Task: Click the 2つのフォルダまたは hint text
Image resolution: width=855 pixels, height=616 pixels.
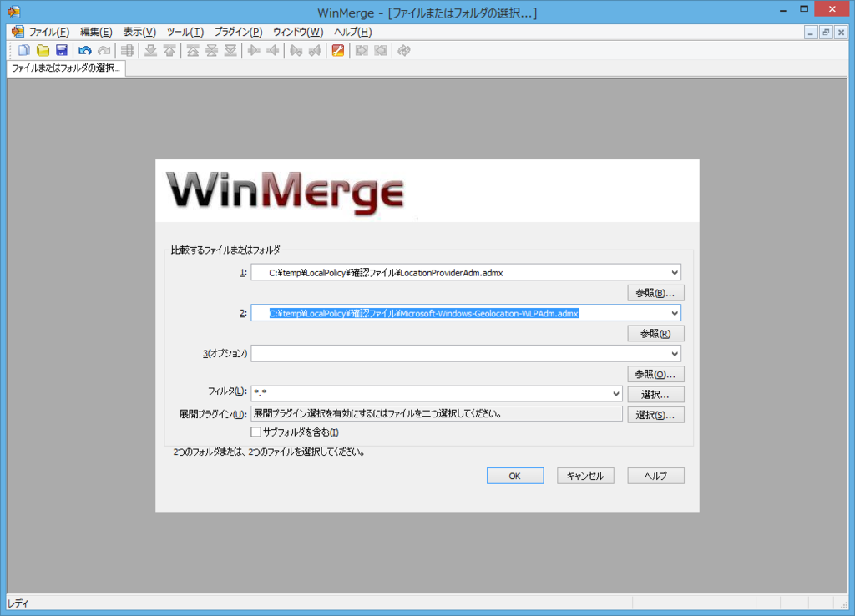Action: pyautogui.click(x=270, y=452)
